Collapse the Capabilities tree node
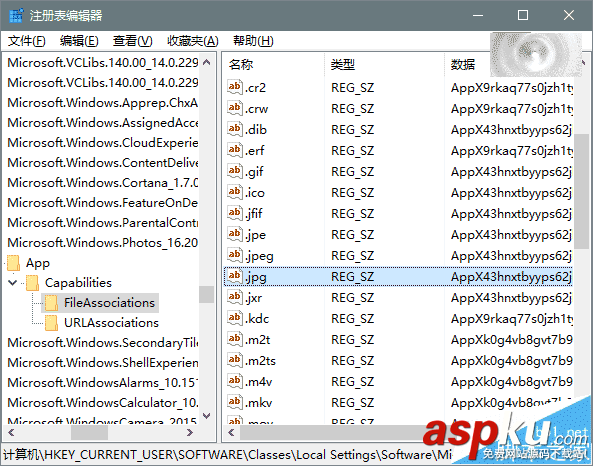 (12, 283)
